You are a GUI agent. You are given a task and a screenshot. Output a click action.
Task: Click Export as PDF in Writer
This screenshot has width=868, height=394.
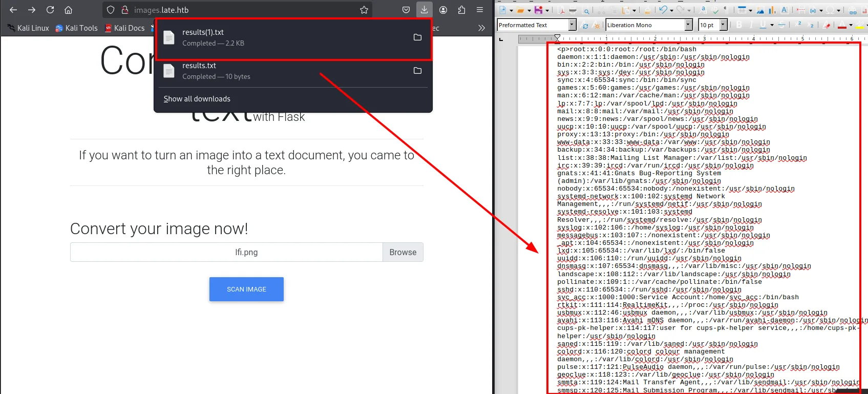[562, 10]
